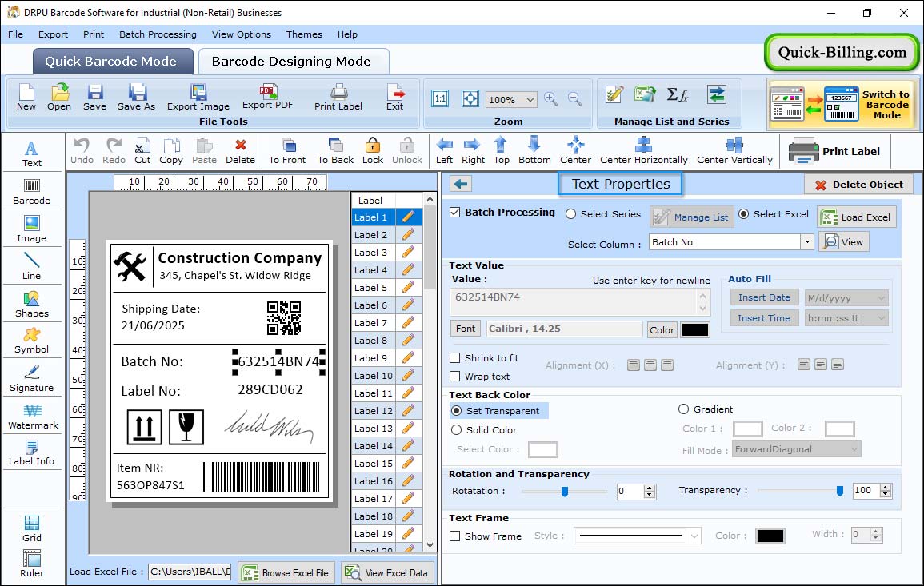Enable Show Frame checkbox
924x586 pixels.
tap(455, 536)
